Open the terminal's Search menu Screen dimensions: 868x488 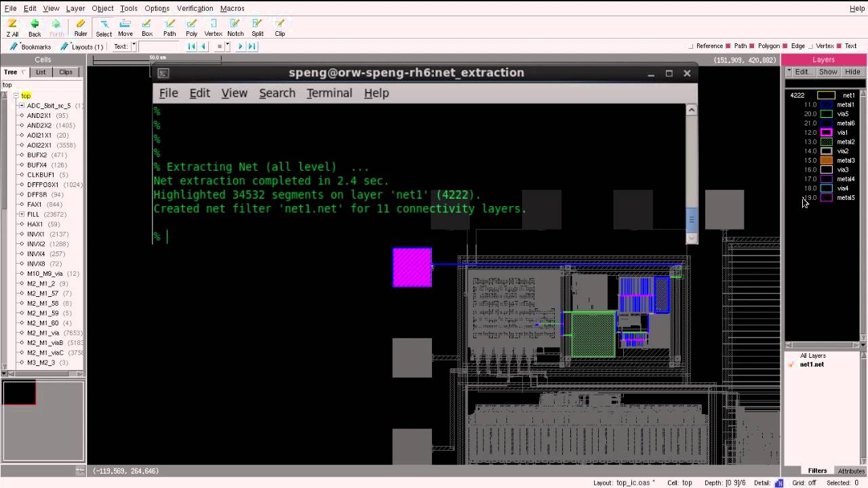click(x=277, y=93)
